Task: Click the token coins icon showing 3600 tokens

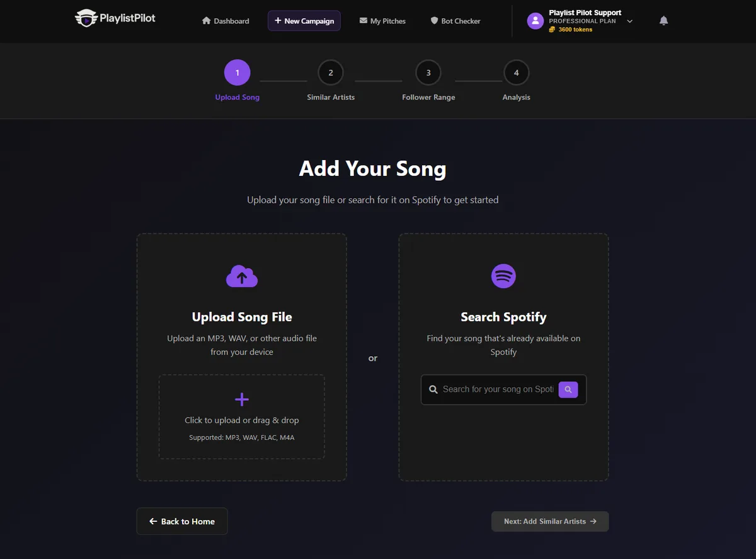Action: click(551, 29)
